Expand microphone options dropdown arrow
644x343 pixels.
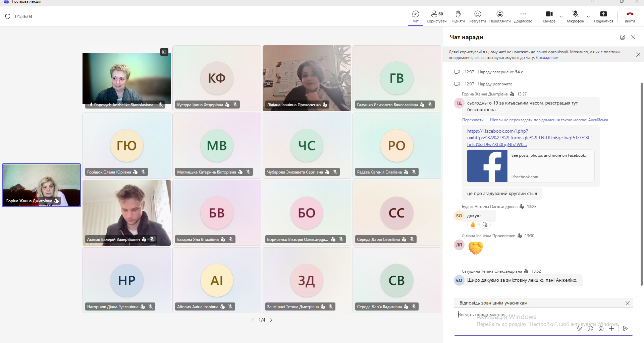click(x=588, y=16)
